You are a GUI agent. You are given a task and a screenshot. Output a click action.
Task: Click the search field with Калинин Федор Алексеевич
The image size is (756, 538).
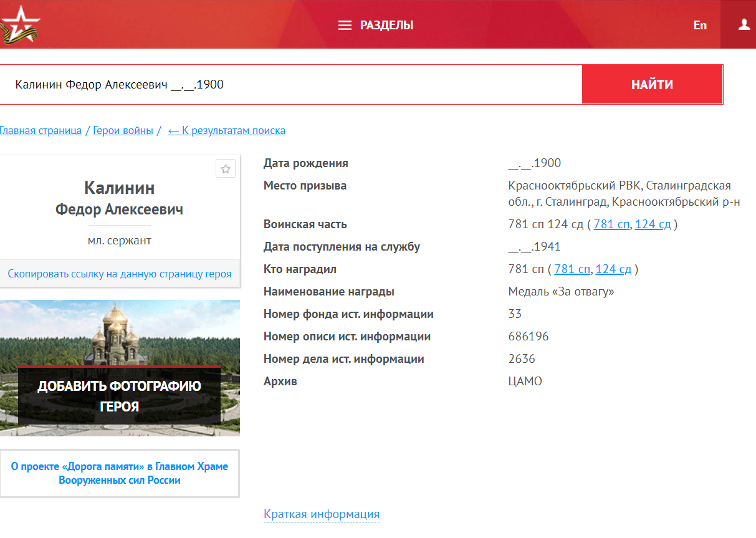point(290,84)
